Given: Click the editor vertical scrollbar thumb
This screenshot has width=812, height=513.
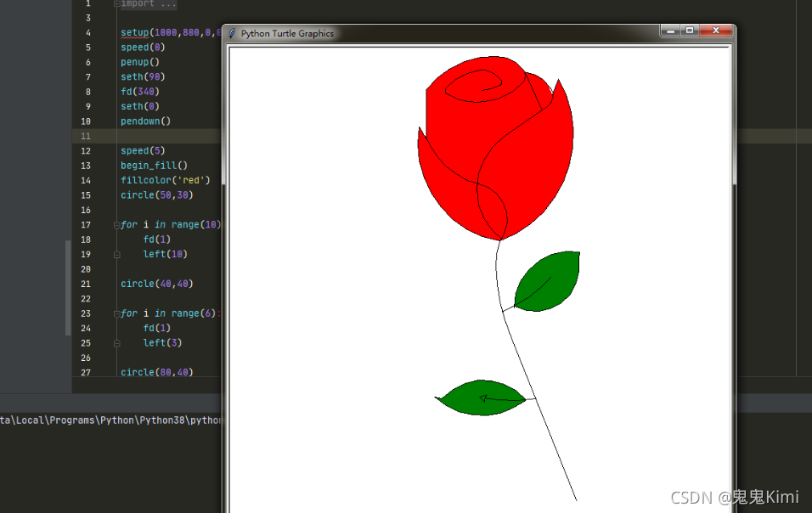Looking at the screenshot, I should pos(68,288).
